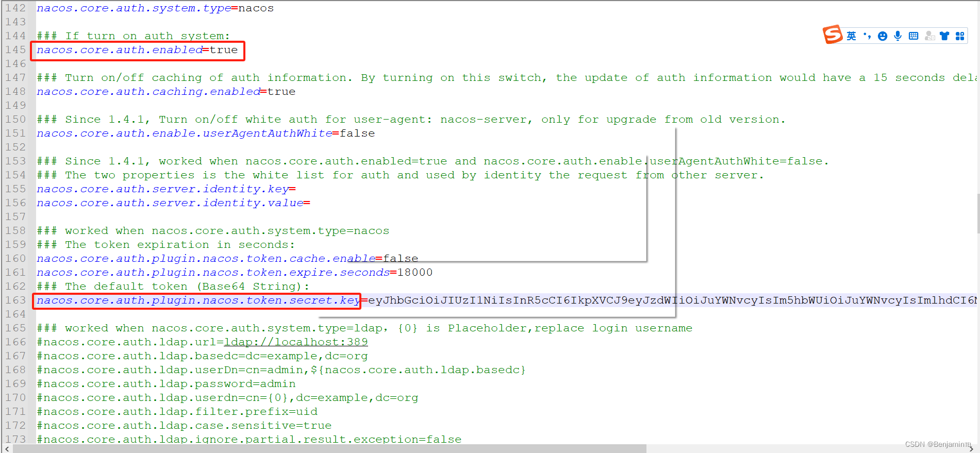Open the IME soft keyboard icon
This screenshot has height=453, width=980.
(x=913, y=36)
